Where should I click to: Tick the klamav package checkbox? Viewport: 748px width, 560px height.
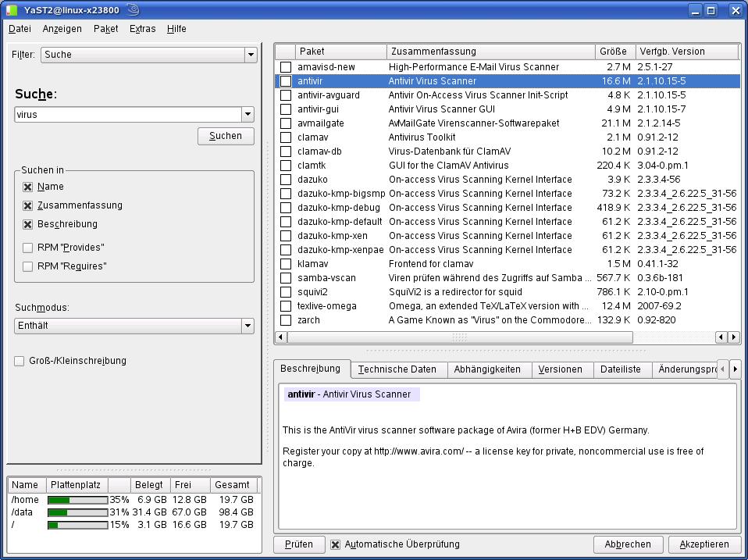click(285, 264)
